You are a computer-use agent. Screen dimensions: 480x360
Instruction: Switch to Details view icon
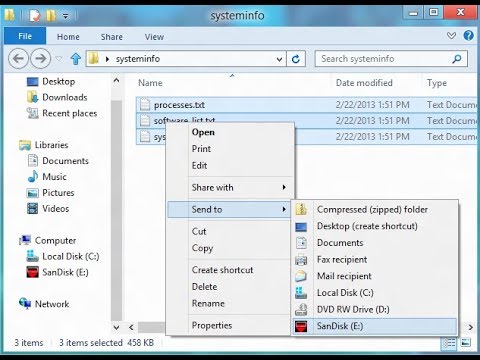tap(449, 343)
